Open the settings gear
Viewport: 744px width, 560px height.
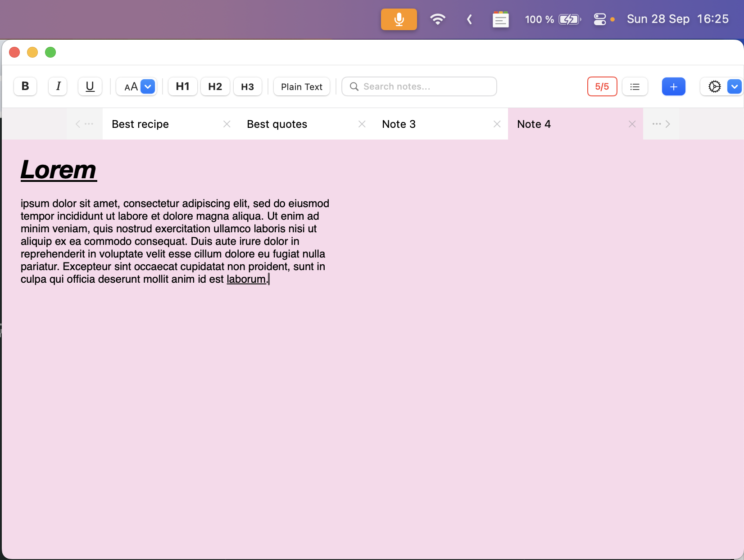pyautogui.click(x=715, y=86)
